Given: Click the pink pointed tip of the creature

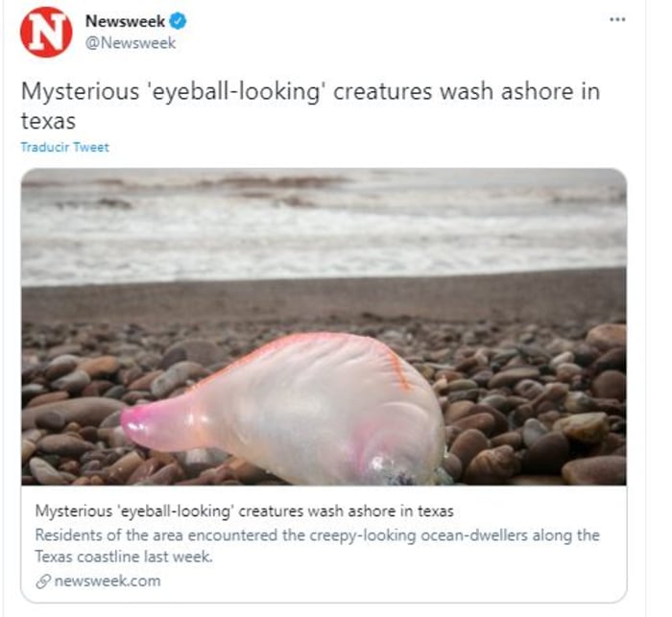Looking at the screenshot, I should (137, 424).
